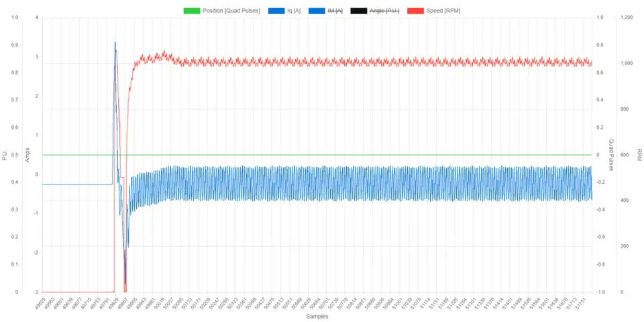Enable the struck-through Angle [P.U.] series
The height and width of the screenshot is (322, 644).
[374, 11]
